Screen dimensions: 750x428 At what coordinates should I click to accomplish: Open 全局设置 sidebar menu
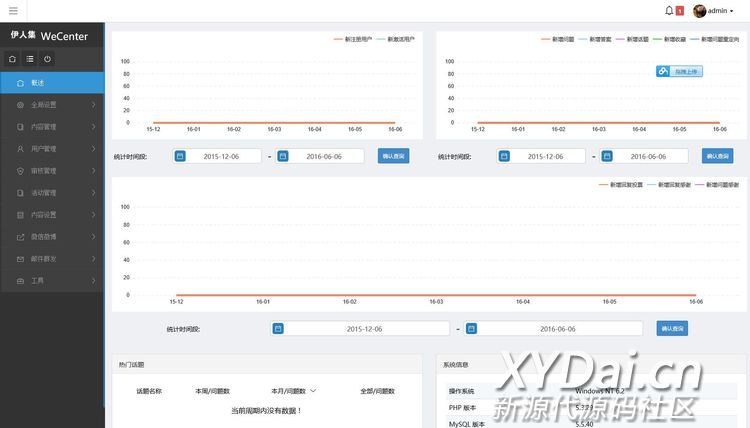pos(52,105)
